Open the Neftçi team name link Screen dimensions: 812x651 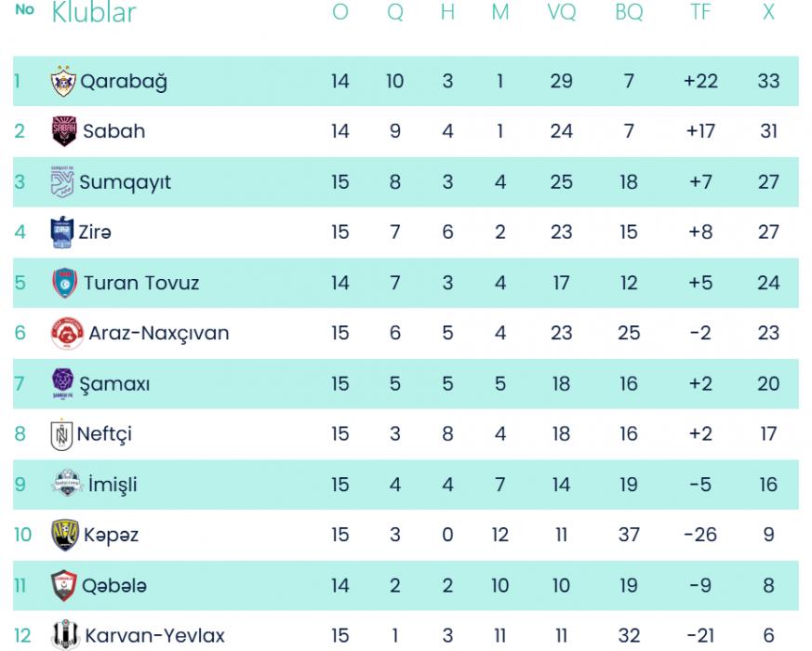[104, 434]
